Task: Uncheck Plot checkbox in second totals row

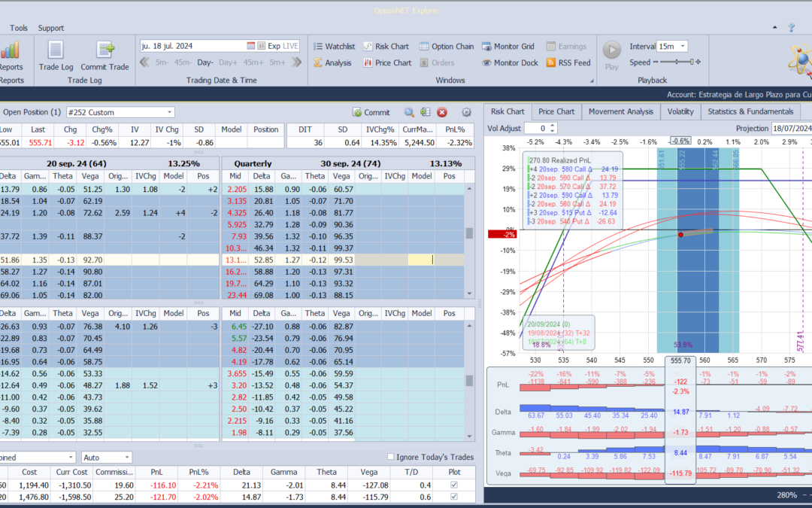Action: click(x=453, y=497)
